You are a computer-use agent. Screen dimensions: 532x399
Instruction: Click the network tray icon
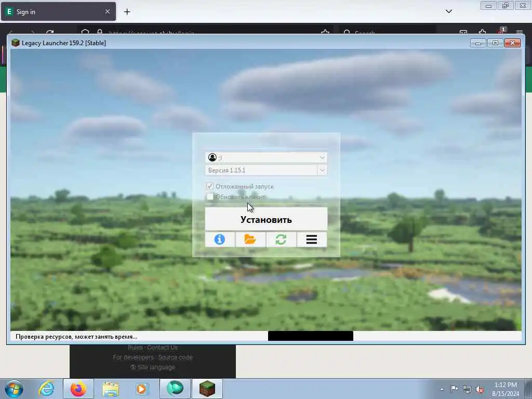pos(467,389)
